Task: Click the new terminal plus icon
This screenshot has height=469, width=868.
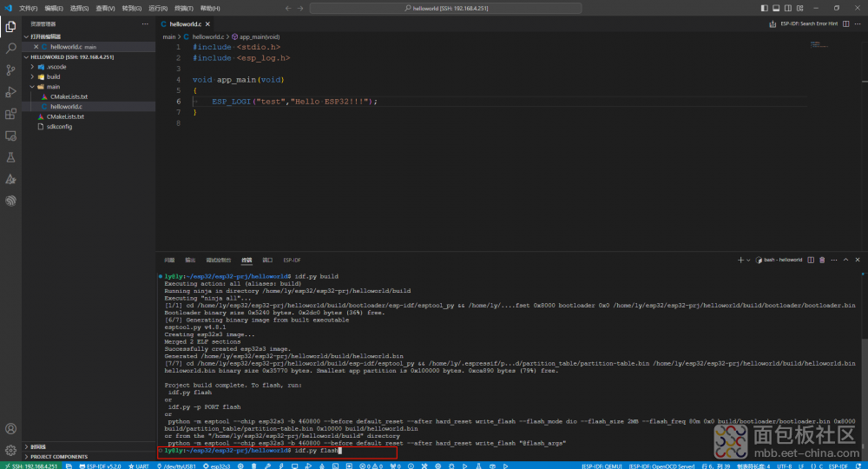Action: (x=740, y=260)
